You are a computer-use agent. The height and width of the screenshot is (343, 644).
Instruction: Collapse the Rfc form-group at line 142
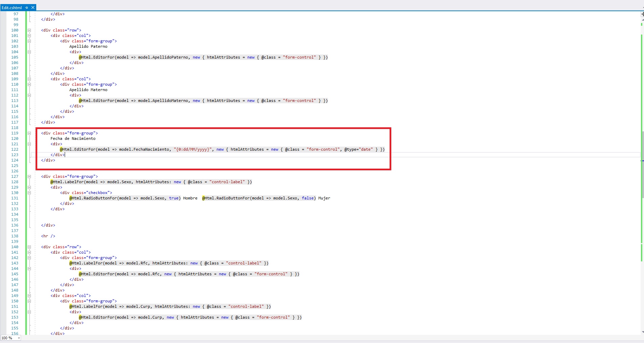coord(29,258)
